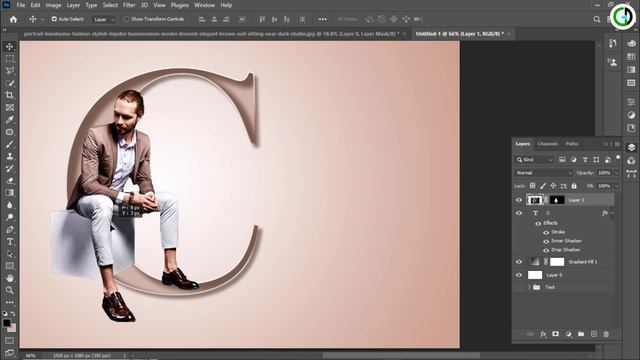Click create new layer icon
640x360 pixels.
tap(594, 334)
